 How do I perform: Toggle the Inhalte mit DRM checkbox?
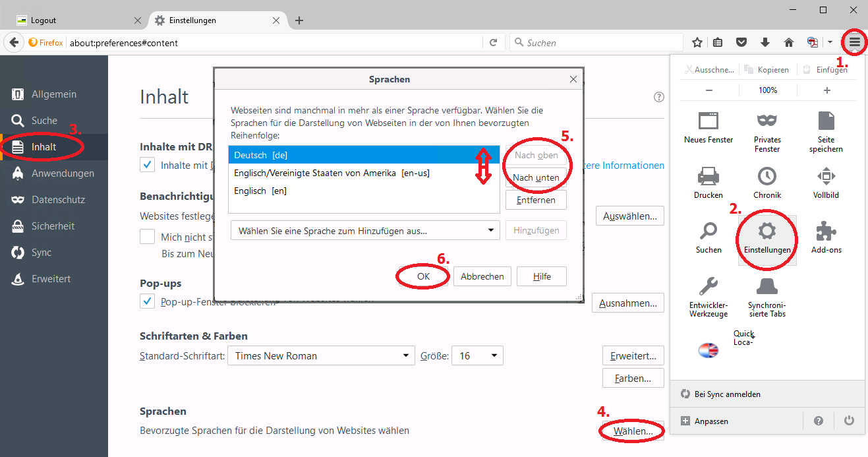(x=148, y=165)
